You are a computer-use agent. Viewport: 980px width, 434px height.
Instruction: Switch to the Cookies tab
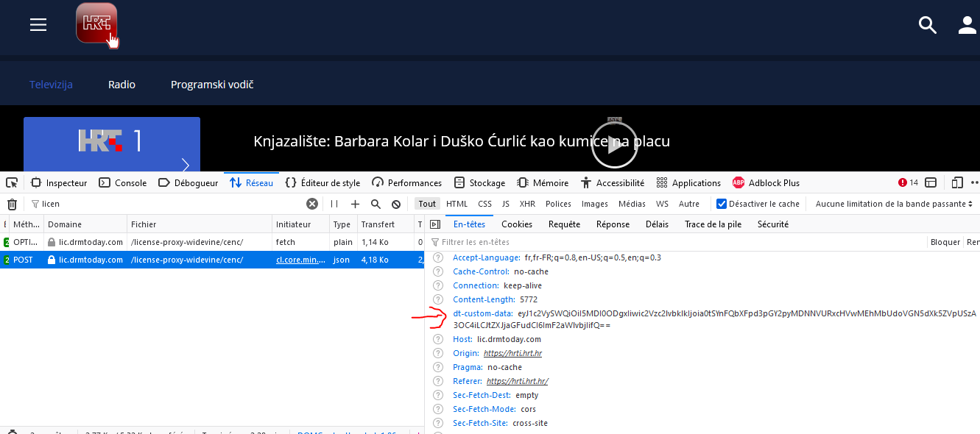[517, 224]
